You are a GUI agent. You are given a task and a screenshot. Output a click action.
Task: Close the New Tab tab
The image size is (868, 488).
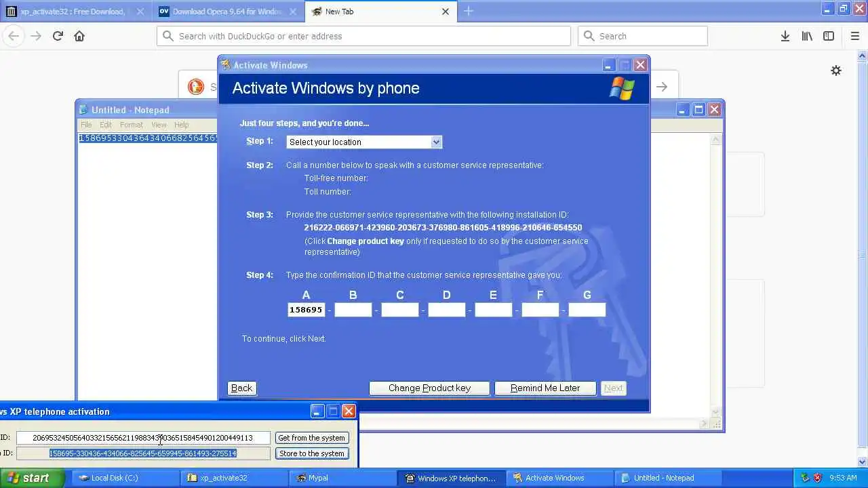(446, 12)
